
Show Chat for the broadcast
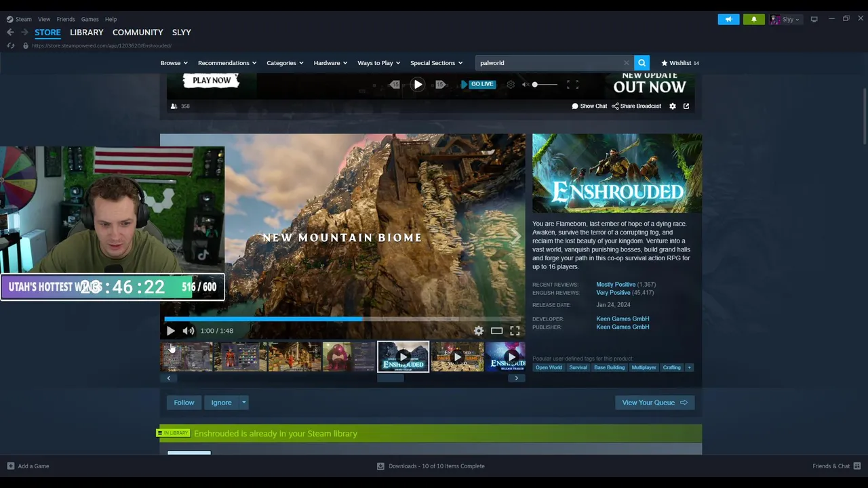(x=589, y=106)
